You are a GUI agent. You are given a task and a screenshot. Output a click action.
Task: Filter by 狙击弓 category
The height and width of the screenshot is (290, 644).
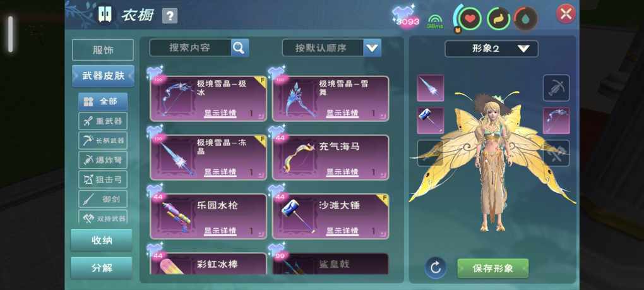point(103,179)
